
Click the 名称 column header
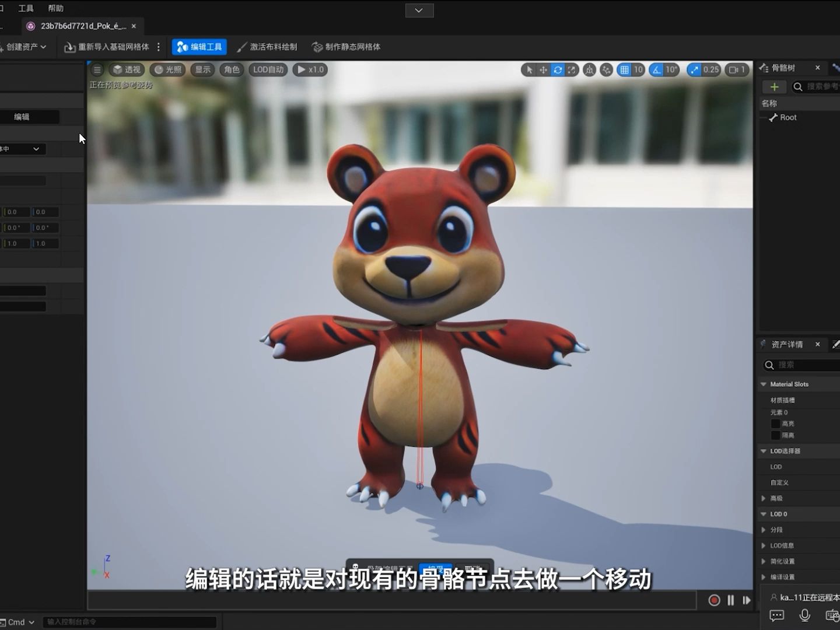pyautogui.click(x=769, y=103)
